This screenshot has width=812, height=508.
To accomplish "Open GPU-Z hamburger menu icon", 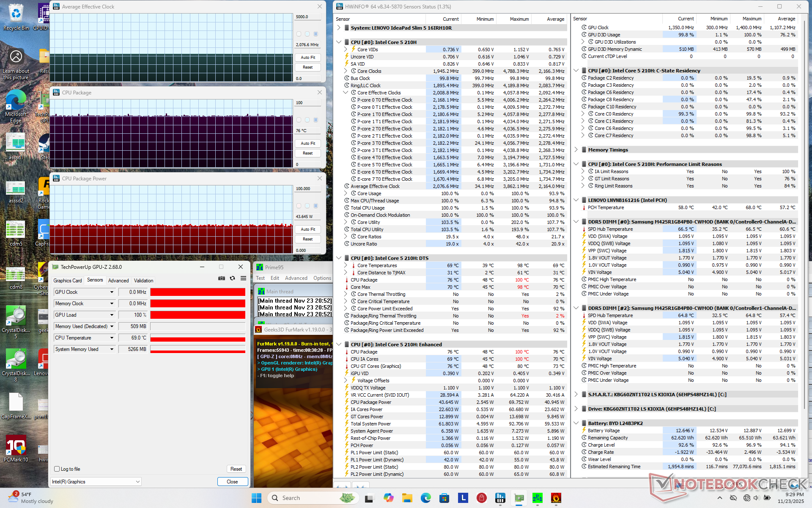I will point(243,278).
